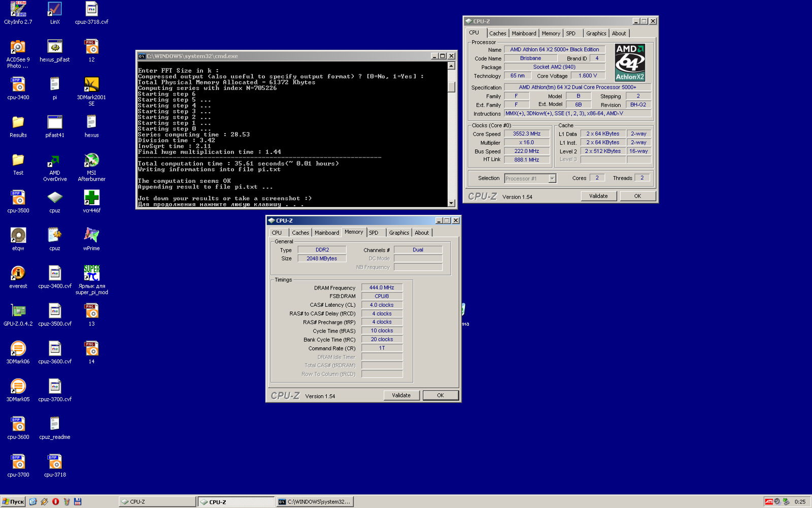
Task: Open Caches tab in lower CPU-Z window
Action: [x=300, y=233]
